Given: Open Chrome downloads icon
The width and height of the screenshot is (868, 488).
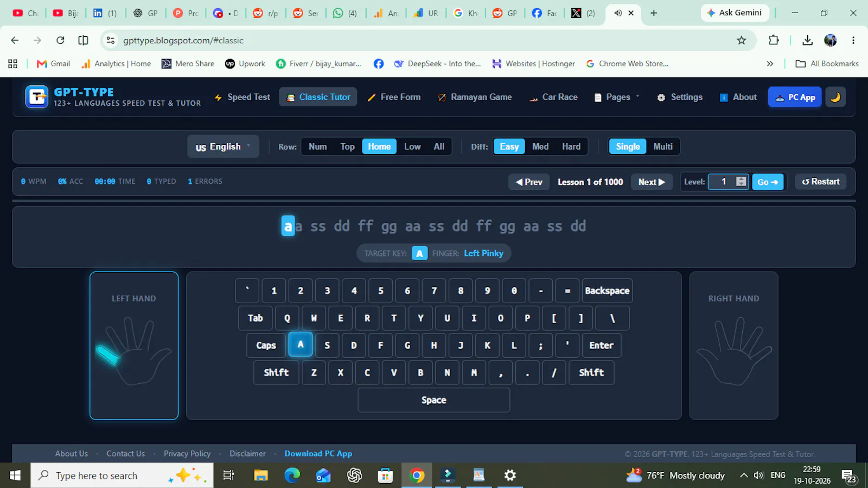Looking at the screenshot, I should 807,40.
